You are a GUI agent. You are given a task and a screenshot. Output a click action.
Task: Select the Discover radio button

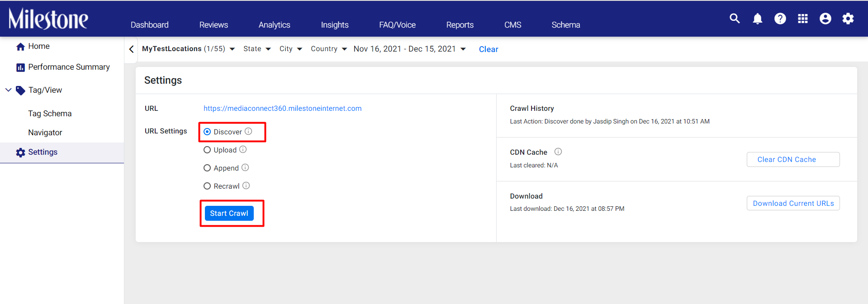point(207,132)
